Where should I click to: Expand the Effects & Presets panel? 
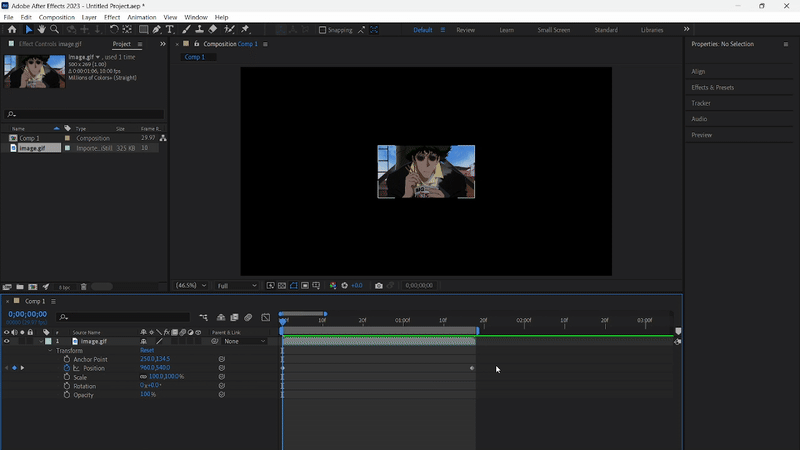pos(713,87)
